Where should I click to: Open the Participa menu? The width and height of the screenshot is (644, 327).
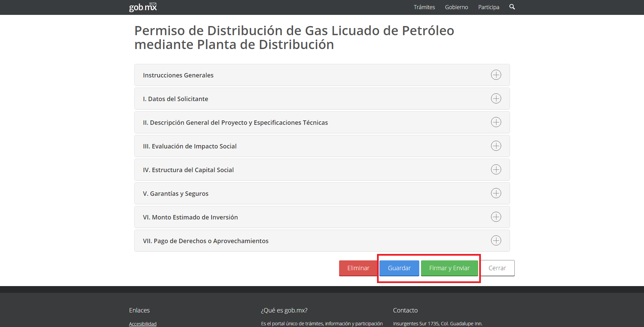point(488,7)
